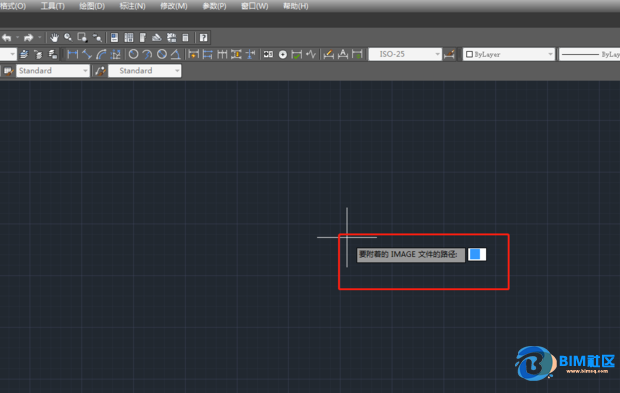Open the ByLayer color dropdown
620x393 pixels.
[x=509, y=54]
